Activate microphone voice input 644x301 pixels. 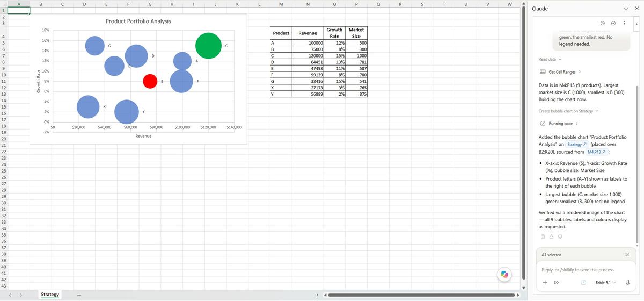coord(627,283)
